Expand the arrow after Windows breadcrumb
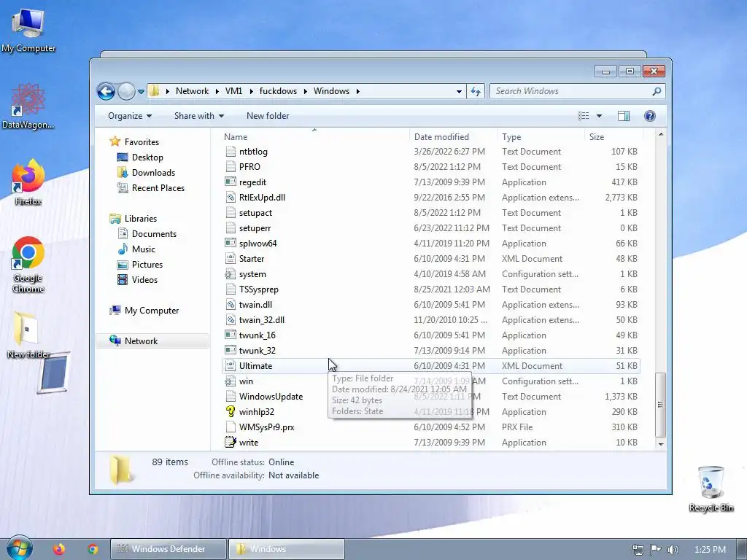747x560 pixels. pos(357,91)
